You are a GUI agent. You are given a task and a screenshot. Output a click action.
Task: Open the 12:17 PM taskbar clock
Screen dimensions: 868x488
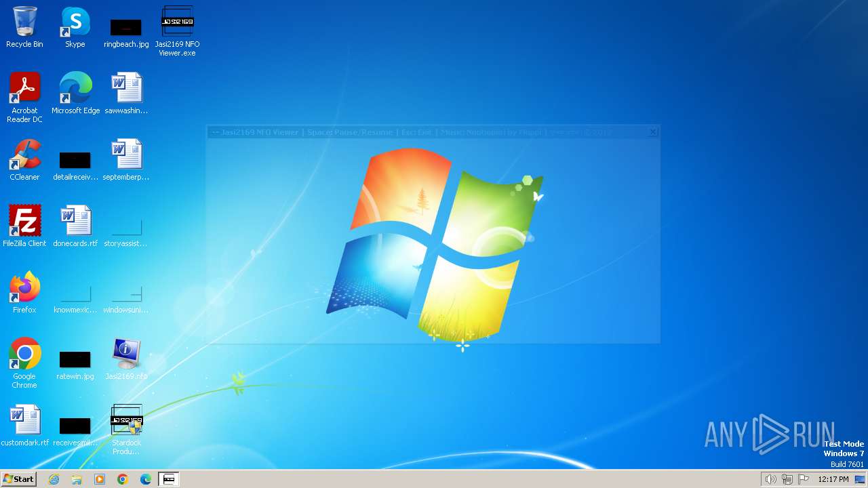click(x=833, y=479)
